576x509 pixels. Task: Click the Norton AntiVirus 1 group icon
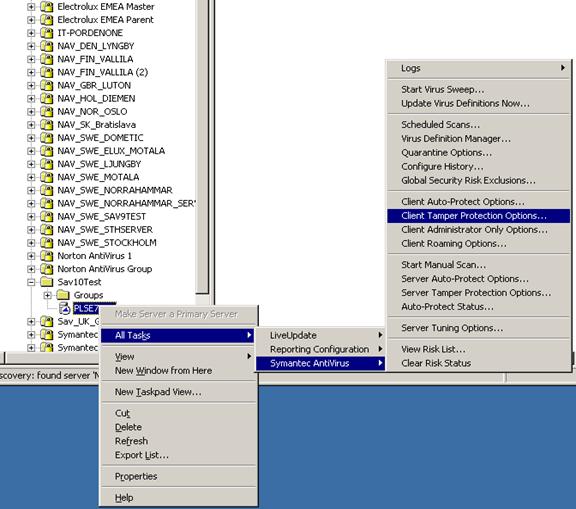pyautogui.click(x=47, y=256)
